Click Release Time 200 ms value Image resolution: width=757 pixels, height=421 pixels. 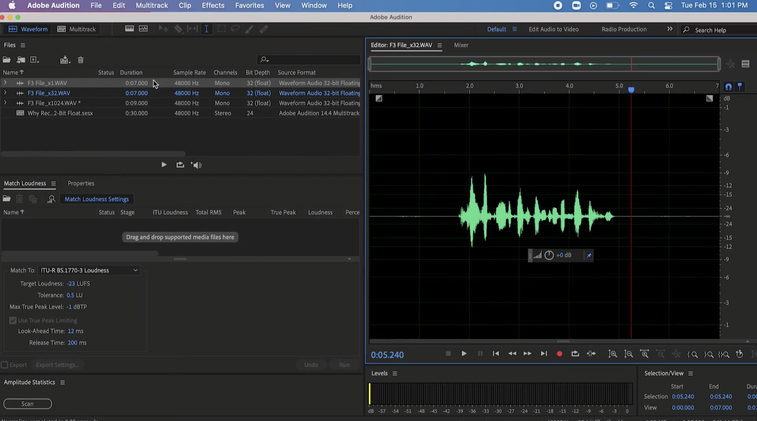(x=72, y=342)
